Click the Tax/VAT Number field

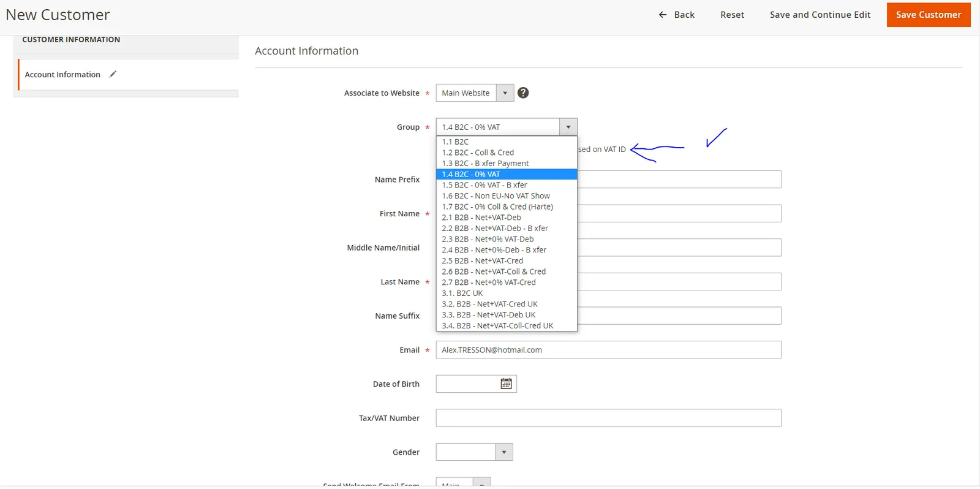pyautogui.click(x=608, y=418)
